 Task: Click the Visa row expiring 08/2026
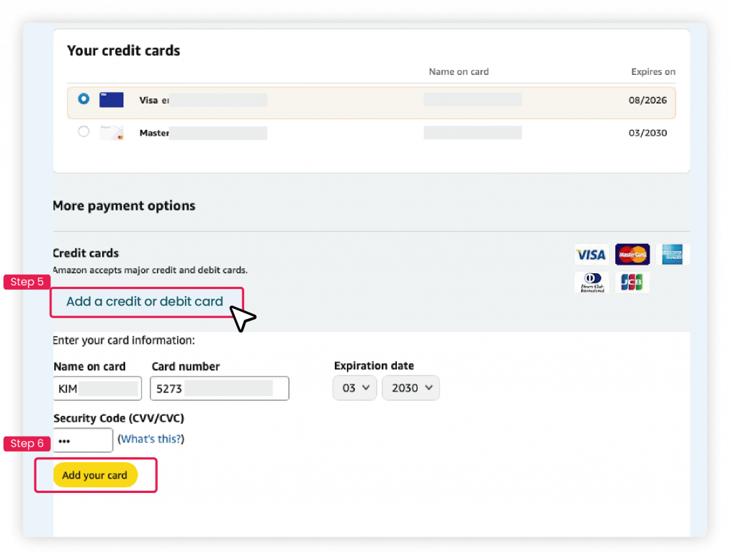point(371,103)
